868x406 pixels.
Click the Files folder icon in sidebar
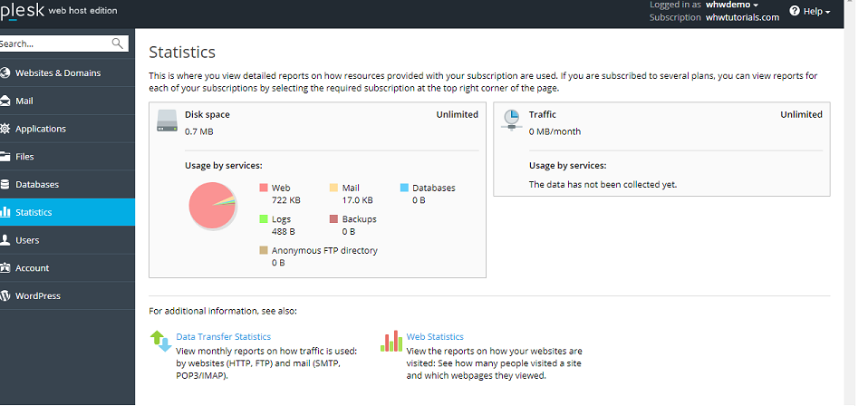(x=5, y=157)
